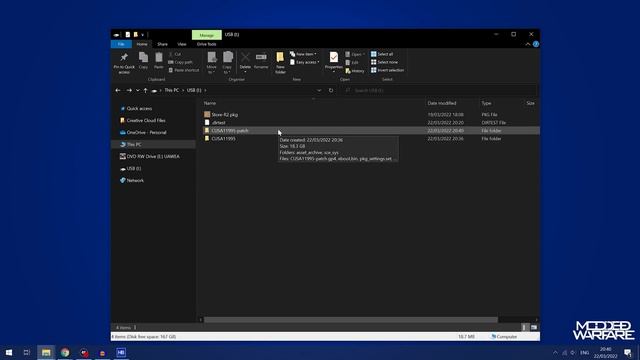The image size is (640, 360).
Task: Collapse the ribbon with the chevron
Action: coord(528,44)
